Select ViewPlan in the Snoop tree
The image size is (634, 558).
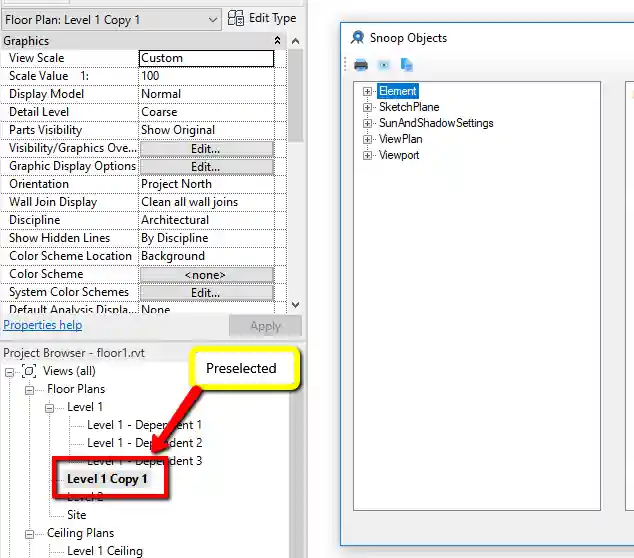(x=400, y=139)
